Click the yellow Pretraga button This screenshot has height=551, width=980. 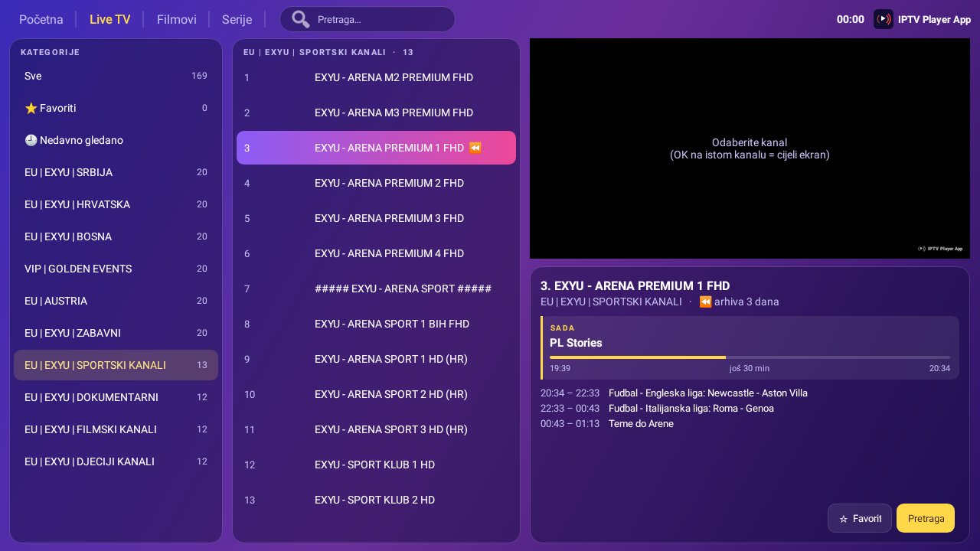tap(926, 518)
